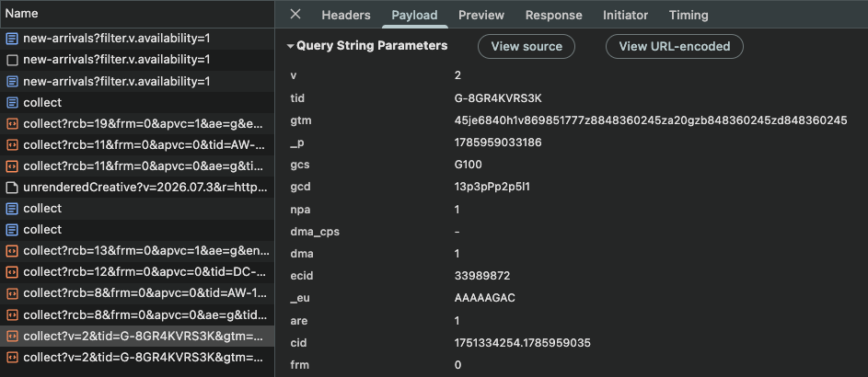Select the unrenderedCreative?v=2026.07.3 request name

(146, 188)
